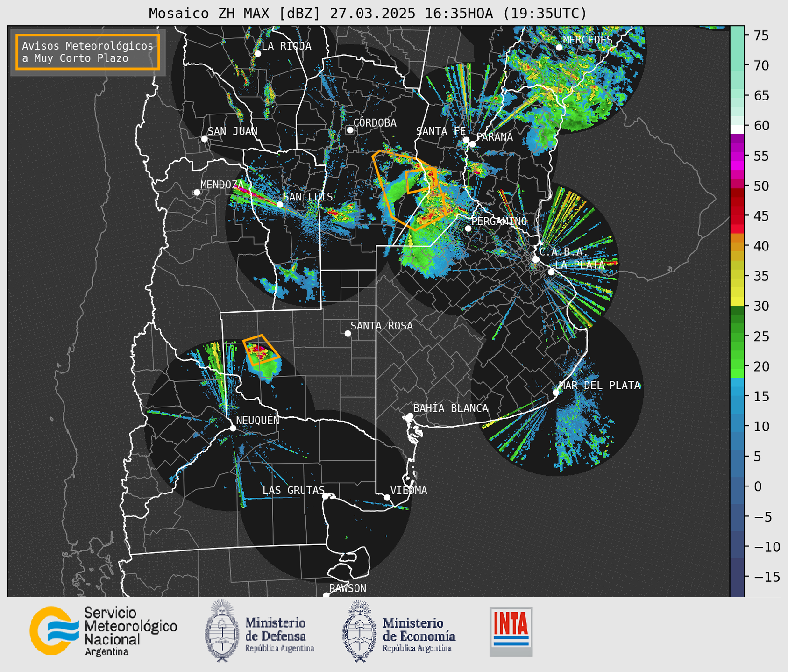Select the San Juan city marker
This screenshot has height=672, width=788.
[x=204, y=139]
